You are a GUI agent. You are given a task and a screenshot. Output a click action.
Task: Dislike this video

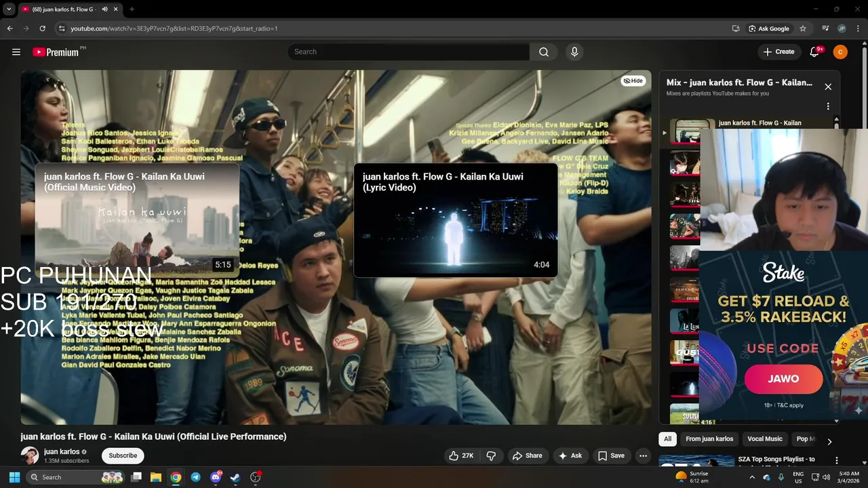tap(492, 455)
